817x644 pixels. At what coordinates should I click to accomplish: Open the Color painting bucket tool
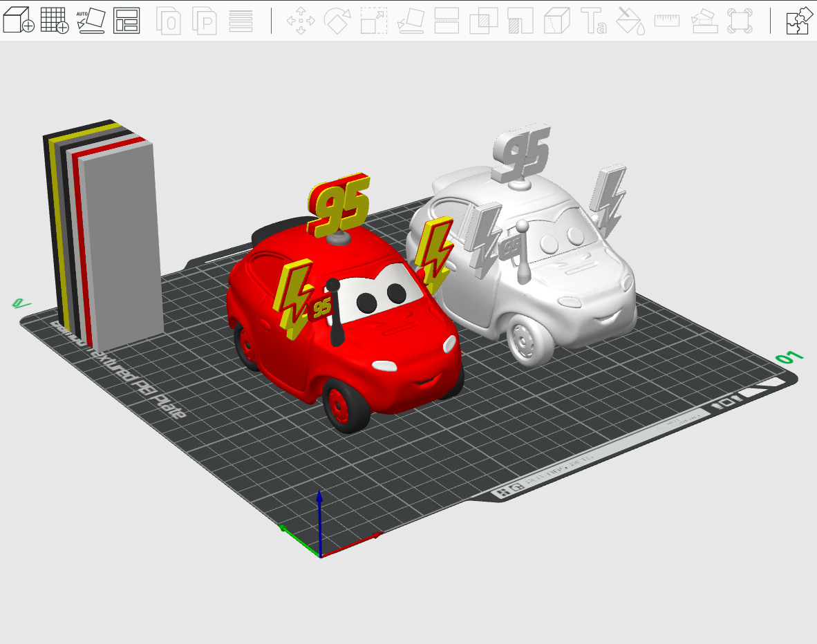pyautogui.click(x=630, y=21)
